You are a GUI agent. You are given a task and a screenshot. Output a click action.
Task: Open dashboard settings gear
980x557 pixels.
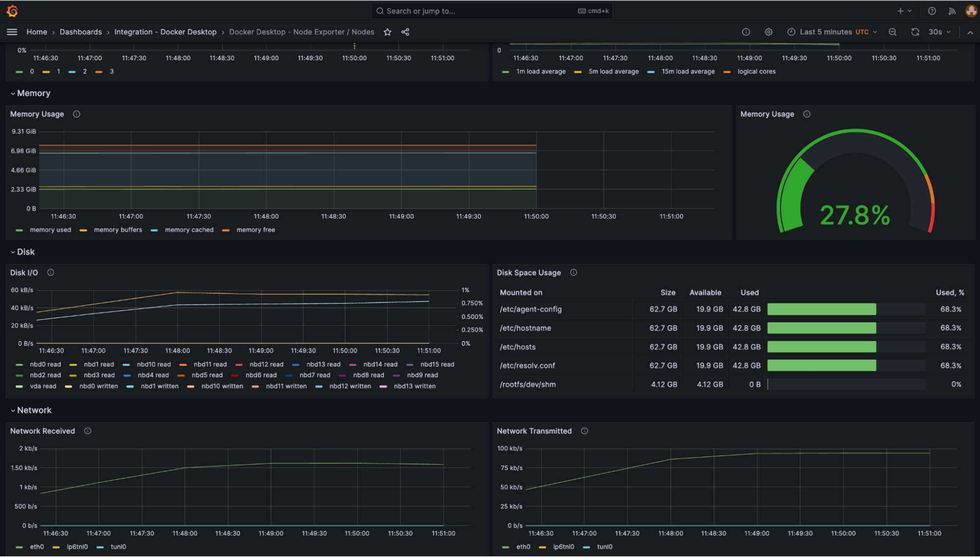[x=768, y=32]
